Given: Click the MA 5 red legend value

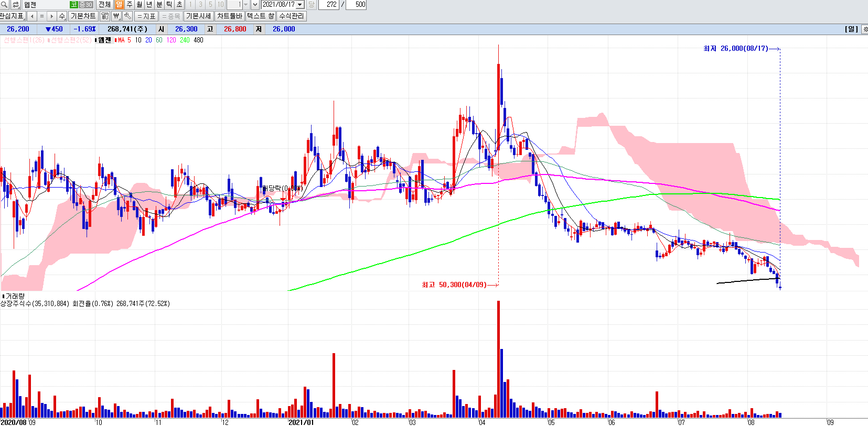Looking at the screenshot, I should pyautogui.click(x=129, y=40).
